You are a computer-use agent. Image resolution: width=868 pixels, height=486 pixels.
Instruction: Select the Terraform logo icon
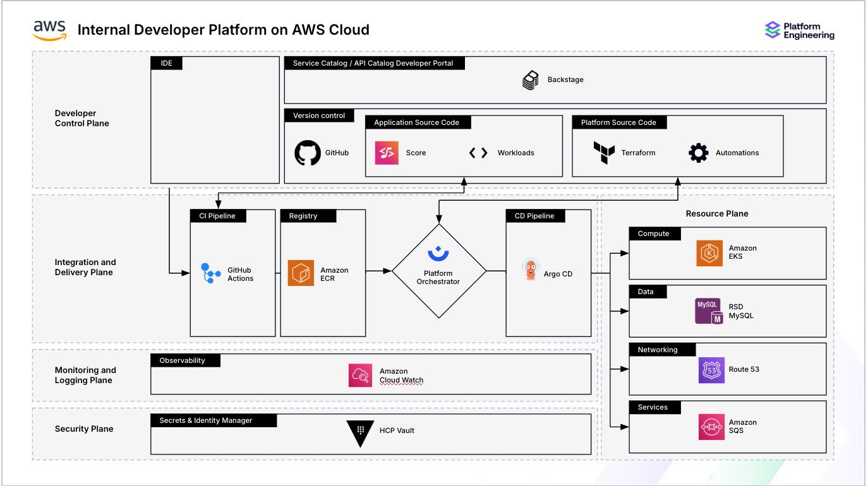pyautogui.click(x=604, y=153)
